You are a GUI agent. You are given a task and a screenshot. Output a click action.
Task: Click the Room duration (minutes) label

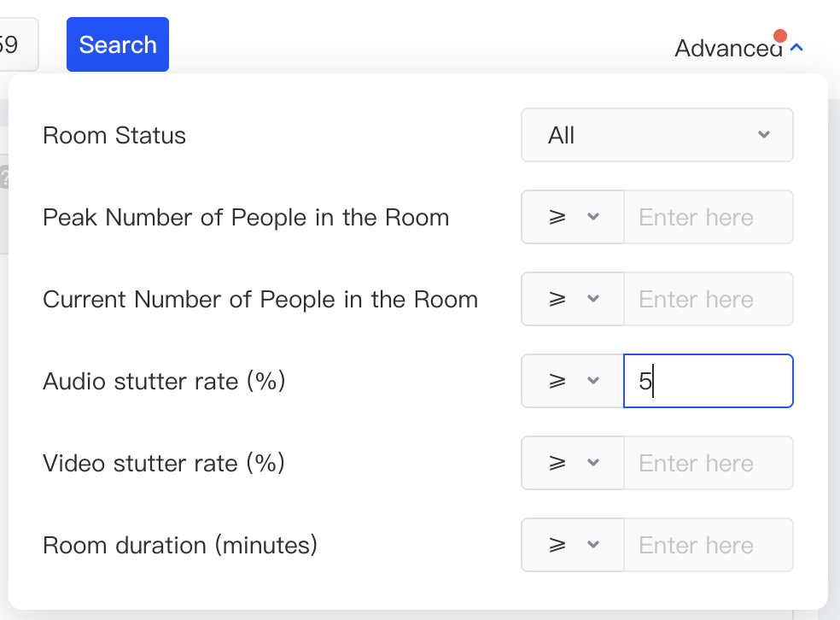[x=180, y=545]
